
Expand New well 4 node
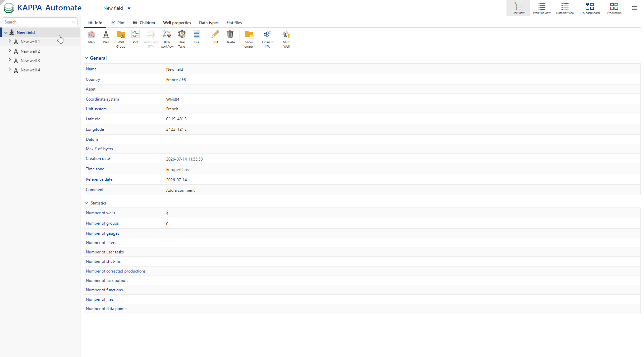[10, 69]
